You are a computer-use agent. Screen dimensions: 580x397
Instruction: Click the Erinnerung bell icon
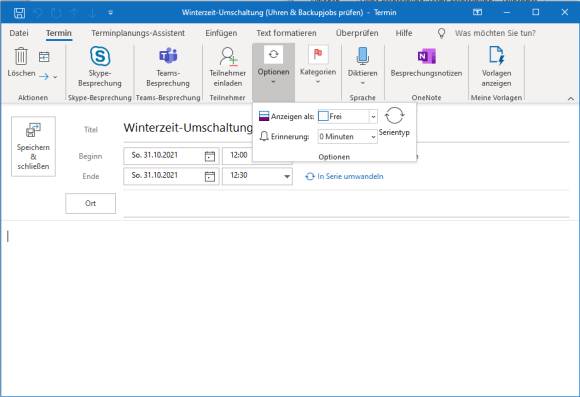coord(264,137)
